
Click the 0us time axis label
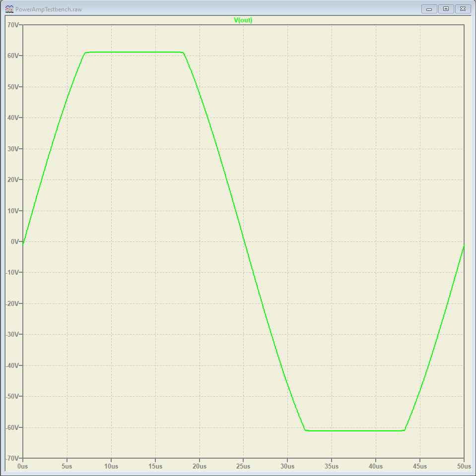(x=23, y=466)
